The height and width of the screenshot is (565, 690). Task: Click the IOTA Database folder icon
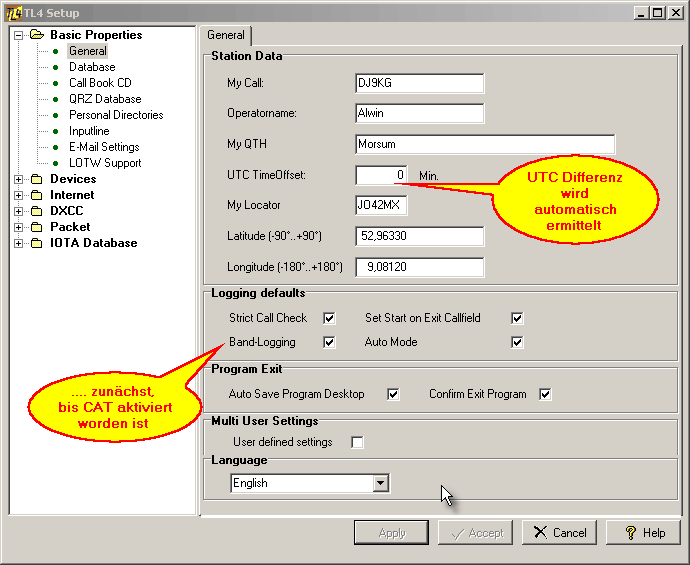37,243
